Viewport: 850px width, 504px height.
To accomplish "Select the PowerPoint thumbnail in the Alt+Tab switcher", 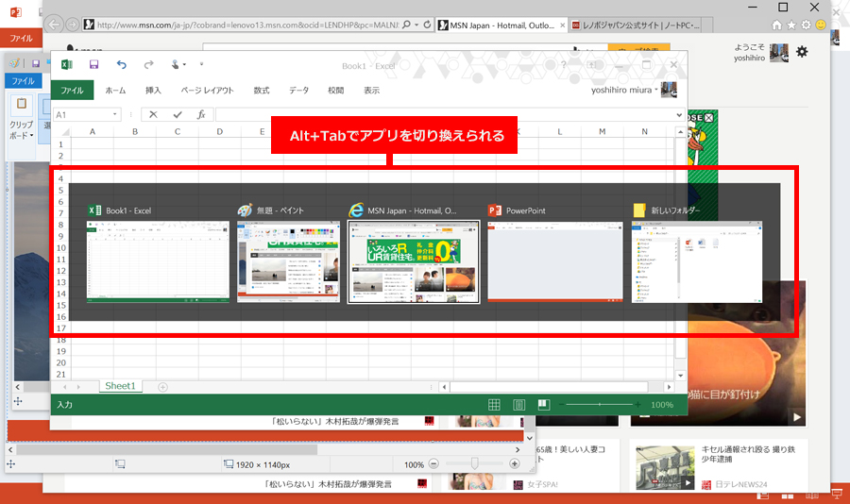I will click(x=555, y=261).
